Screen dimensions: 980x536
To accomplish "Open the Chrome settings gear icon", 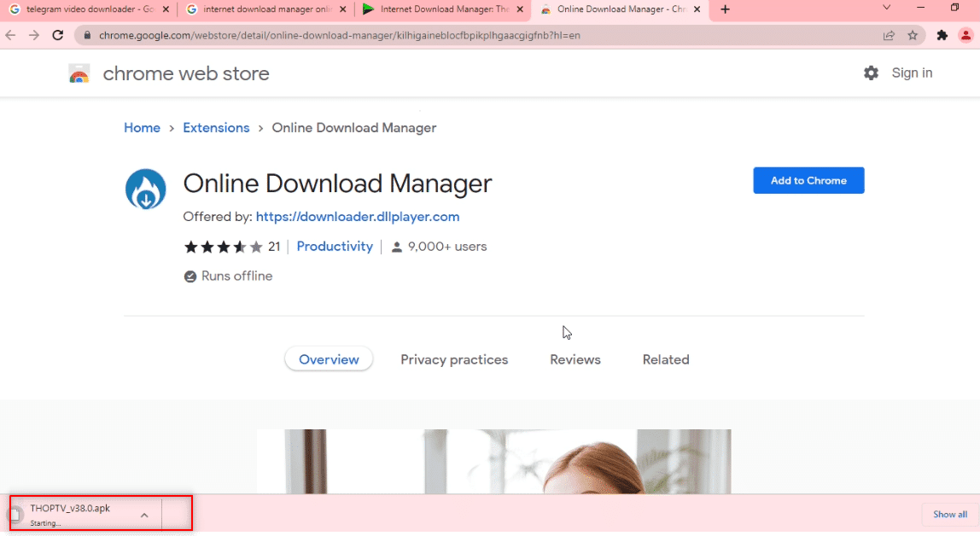I will (871, 73).
